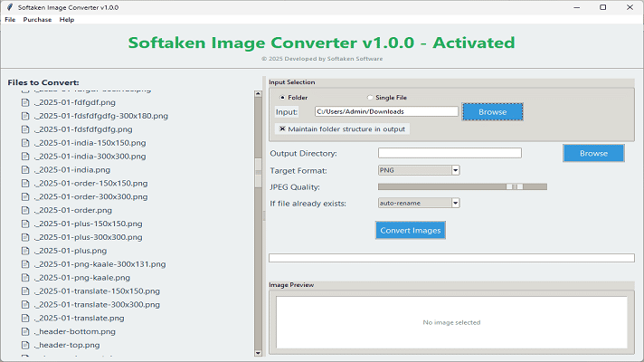
Task: Click Browse button for Output Directory
Action: pyautogui.click(x=593, y=153)
